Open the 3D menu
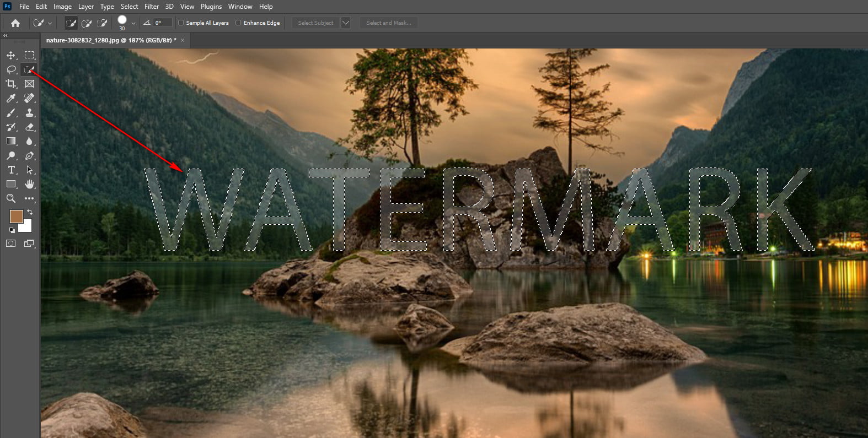Screen dimensions: 868x438 point(169,7)
